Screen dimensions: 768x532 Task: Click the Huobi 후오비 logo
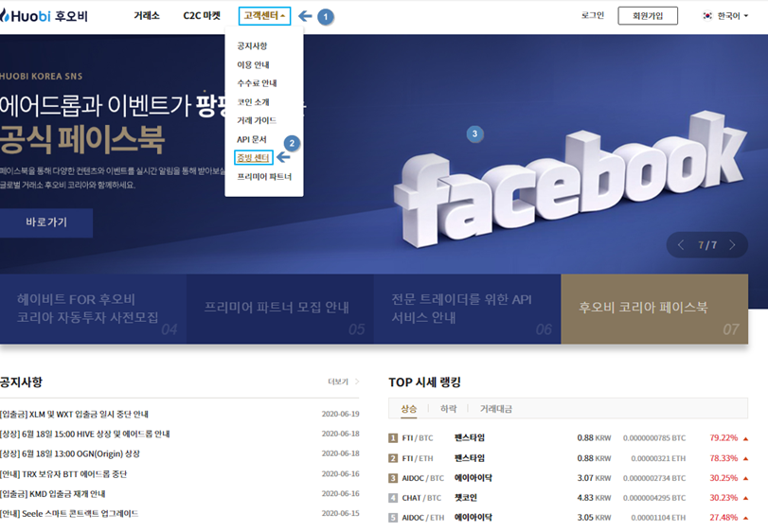click(45, 16)
